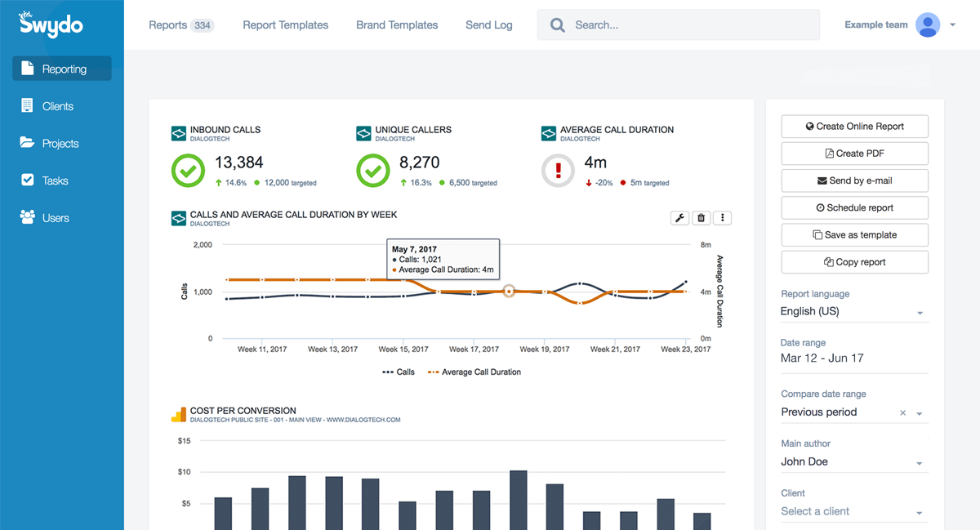The image size is (980, 530).
Task: Go to Tasks in the sidebar
Action: (55, 180)
